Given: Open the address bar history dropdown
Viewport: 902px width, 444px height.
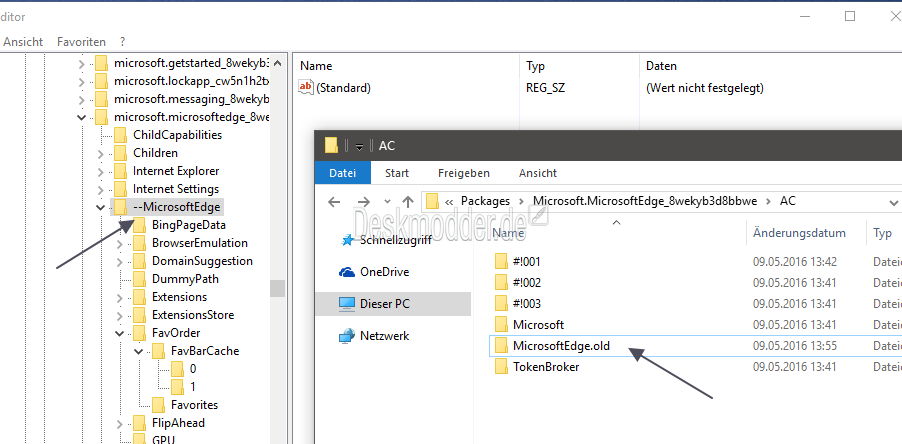Looking at the screenshot, I should [x=893, y=202].
